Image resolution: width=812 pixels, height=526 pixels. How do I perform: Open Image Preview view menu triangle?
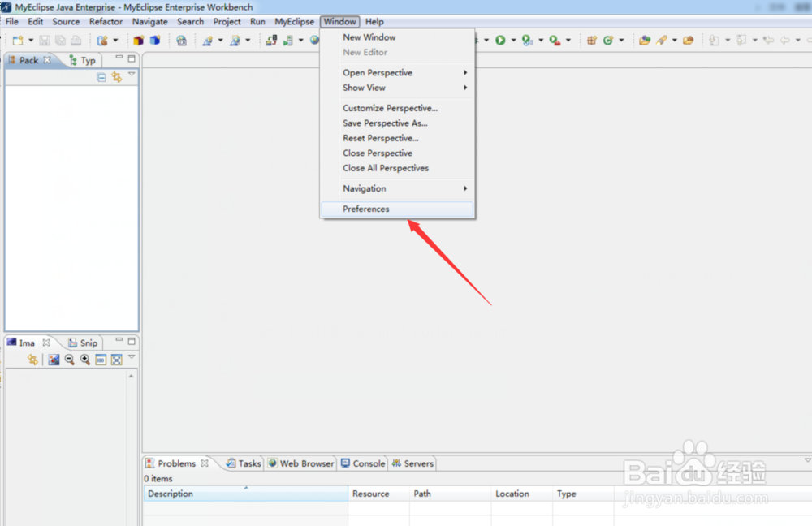pos(132,356)
